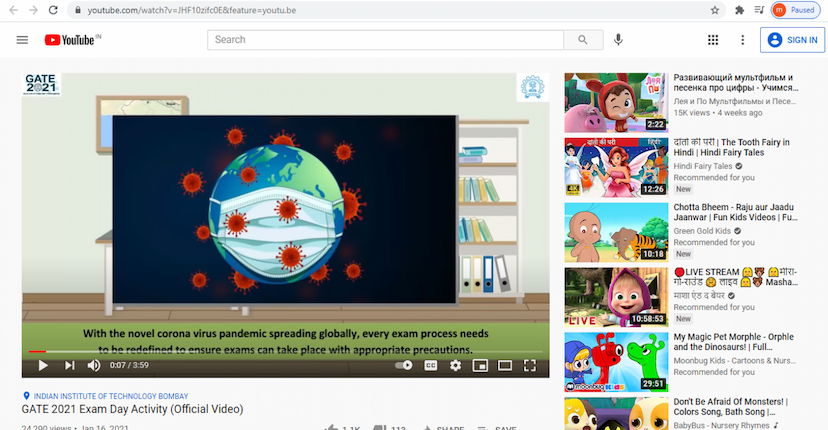Skip to next video in player
Image resolution: width=828 pixels, height=430 pixels.
click(x=69, y=366)
